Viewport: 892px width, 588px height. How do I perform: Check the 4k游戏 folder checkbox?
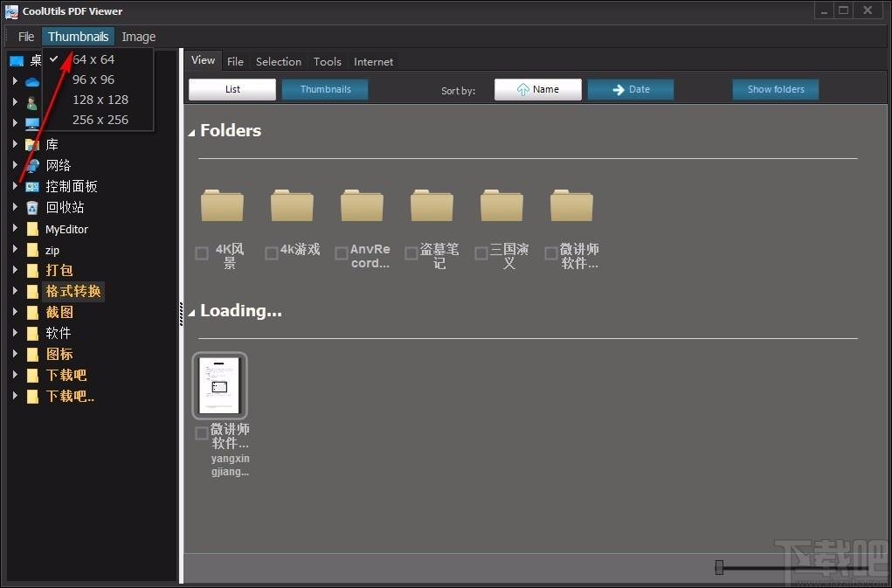[x=272, y=253]
